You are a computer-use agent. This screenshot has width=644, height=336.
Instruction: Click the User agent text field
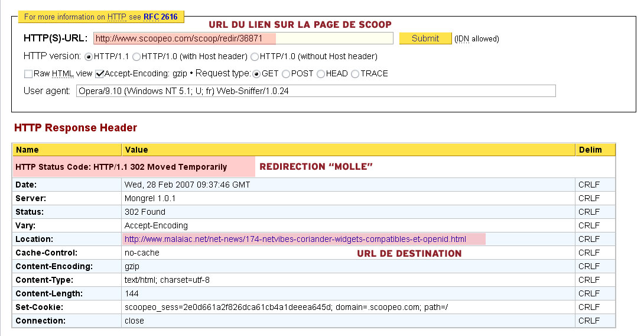pos(316,91)
